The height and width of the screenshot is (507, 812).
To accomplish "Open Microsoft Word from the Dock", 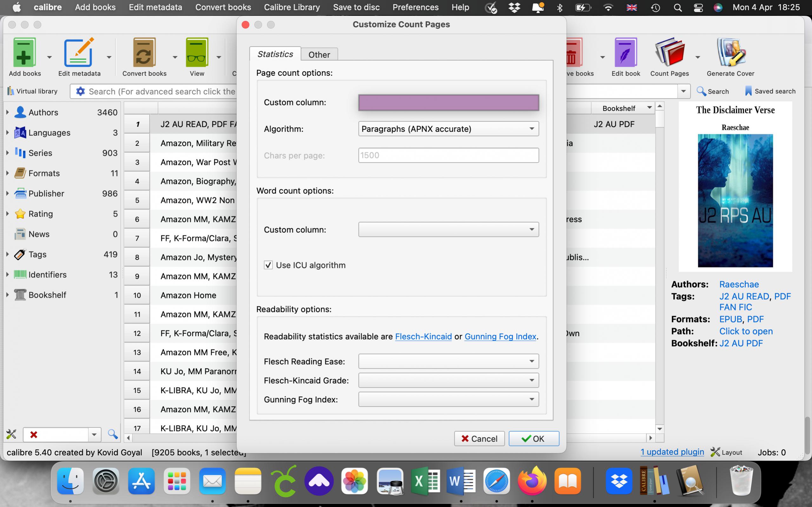I will [461, 481].
